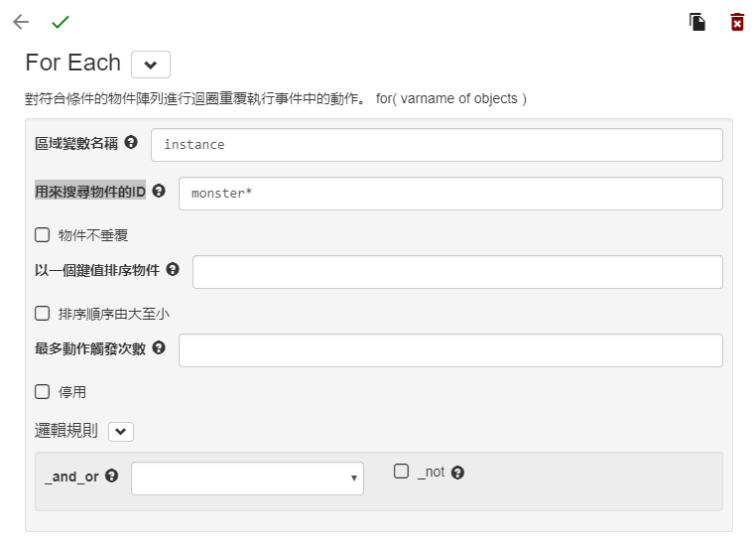Confirm changes with the green checkmark
The image size is (756, 544).
pyautogui.click(x=61, y=22)
